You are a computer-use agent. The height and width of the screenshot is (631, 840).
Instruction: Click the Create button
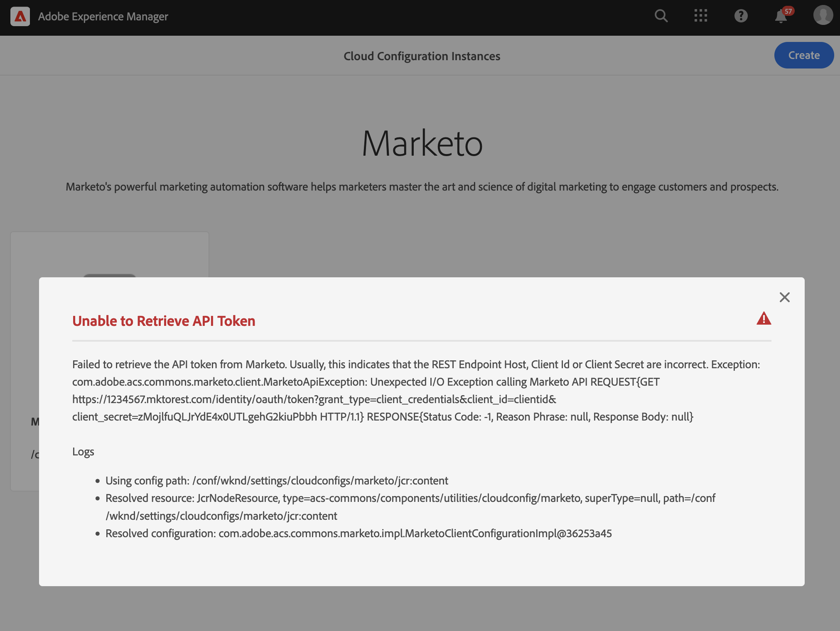[x=803, y=55]
